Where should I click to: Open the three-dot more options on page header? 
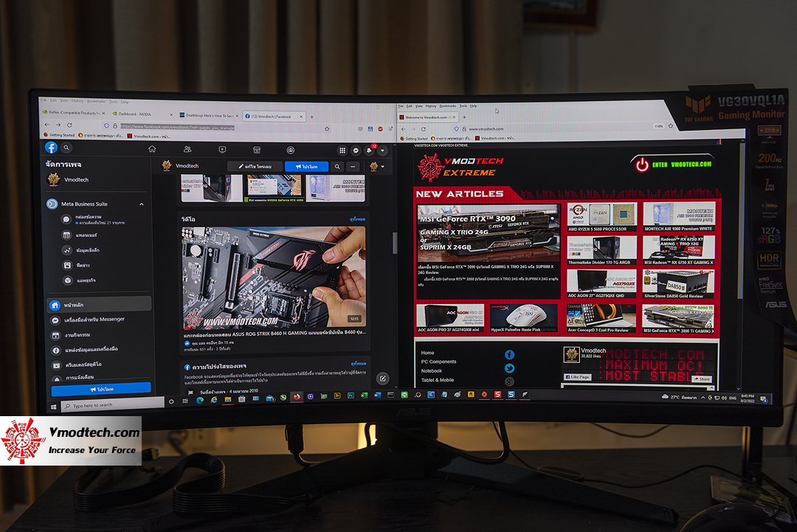353,166
